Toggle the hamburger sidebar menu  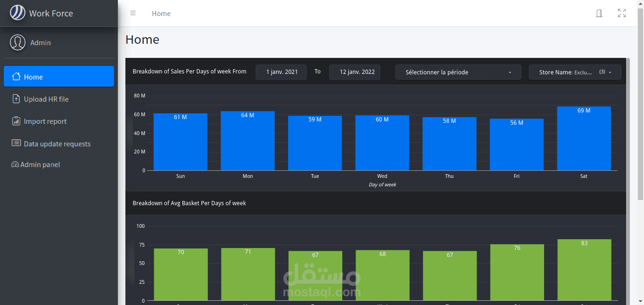[133, 13]
